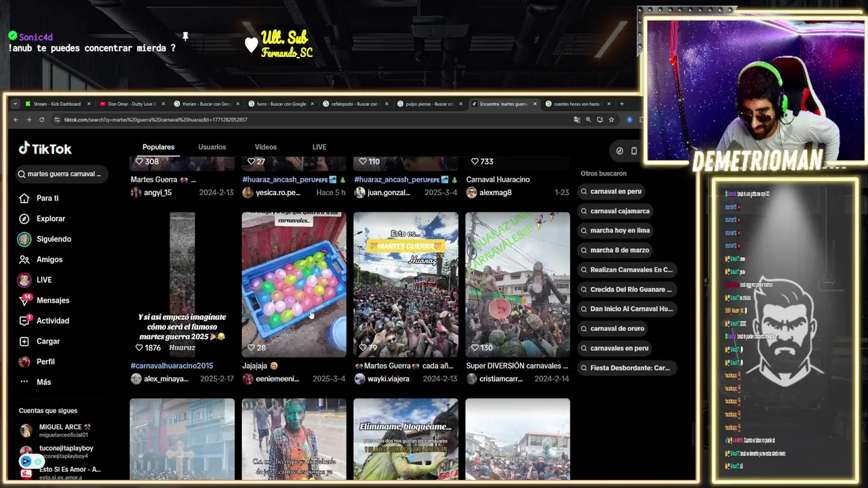The width and height of the screenshot is (868, 488).
Task: Click search icon beside 'carnaval en peru'
Action: tap(583, 191)
